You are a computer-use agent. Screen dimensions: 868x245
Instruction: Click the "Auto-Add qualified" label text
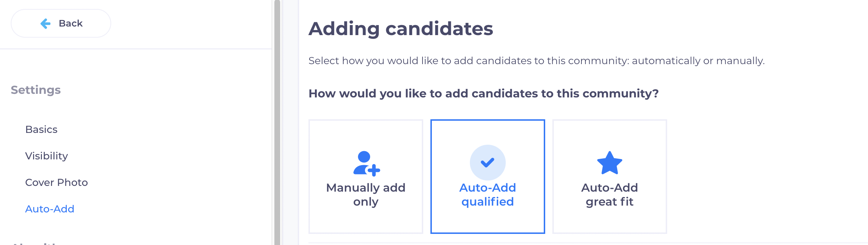(487, 194)
